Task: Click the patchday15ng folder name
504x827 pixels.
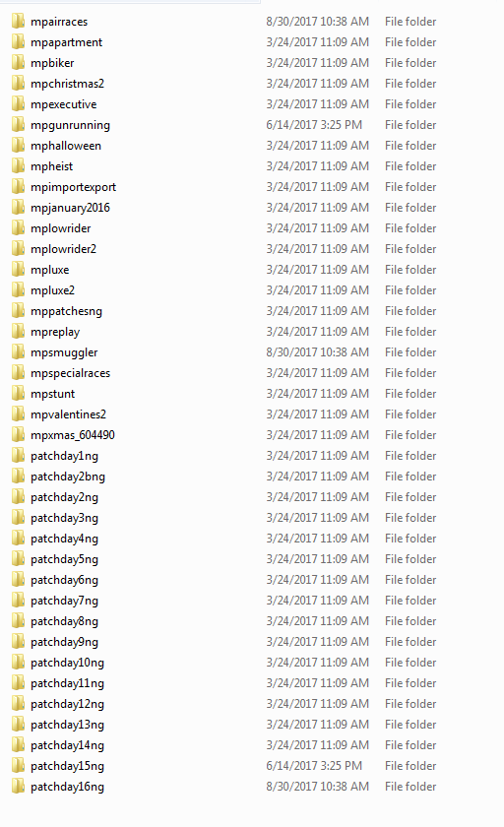Action: click(68, 766)
